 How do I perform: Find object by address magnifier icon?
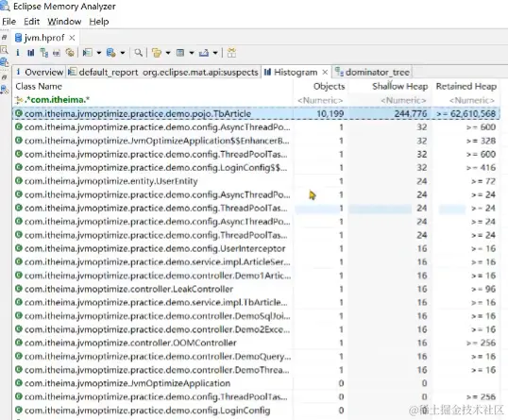[x=139, y=53]
